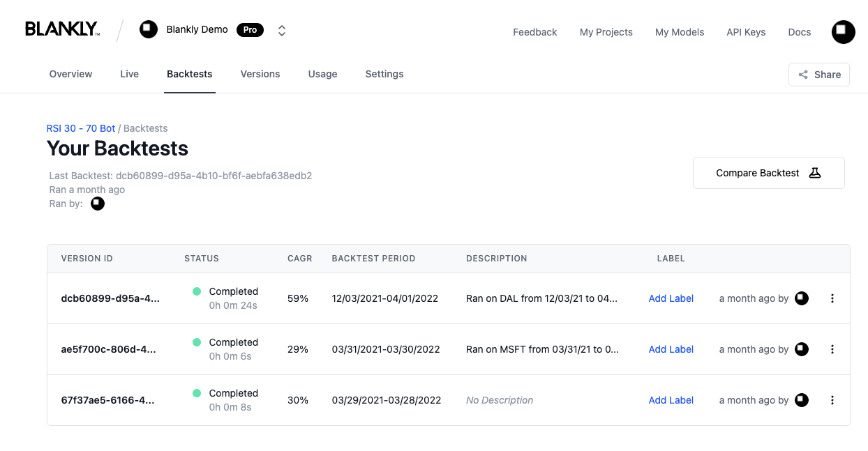Open the Live tab

point(129,74)
